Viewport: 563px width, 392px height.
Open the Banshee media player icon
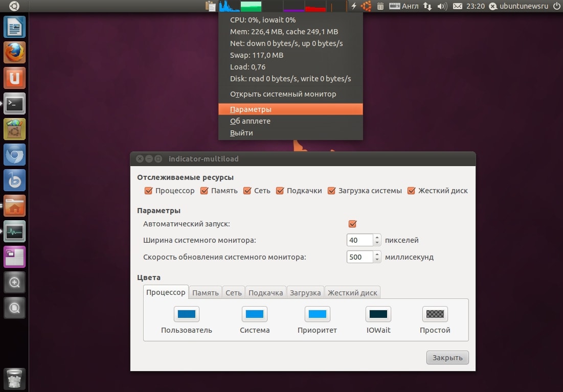[14, 180]
